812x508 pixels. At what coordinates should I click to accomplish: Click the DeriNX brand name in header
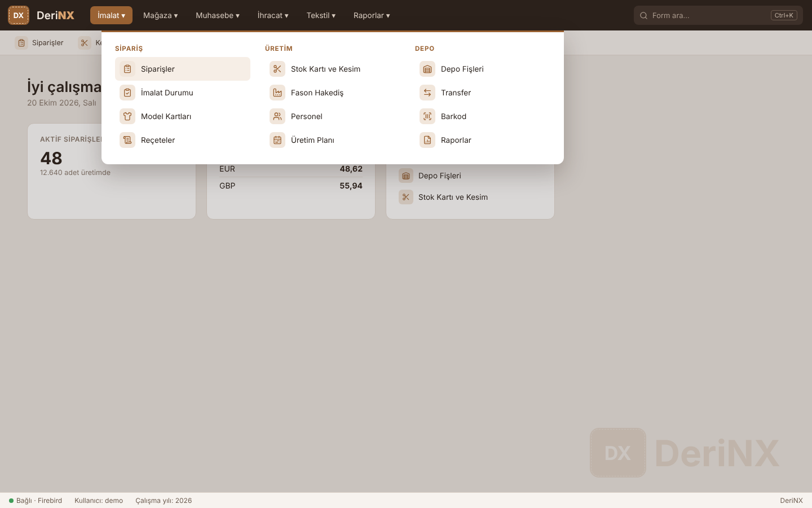[55, 15]
